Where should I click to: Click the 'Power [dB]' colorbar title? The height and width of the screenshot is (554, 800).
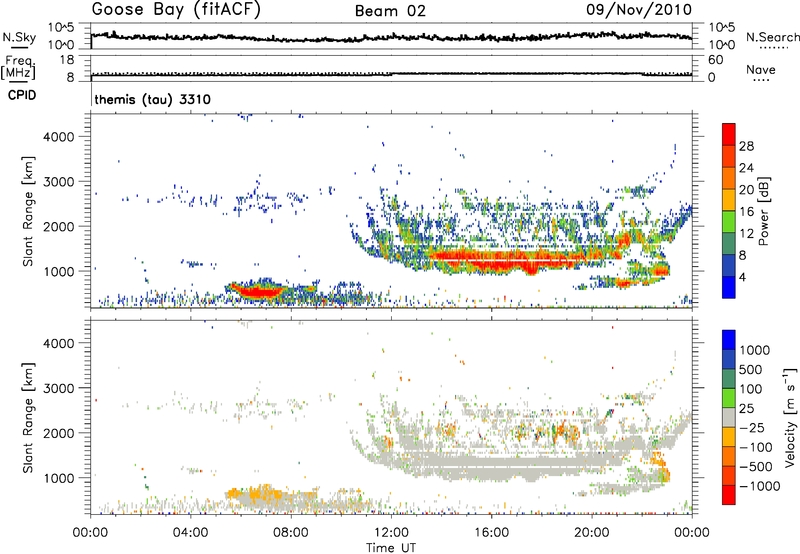(x=763, y=211)
